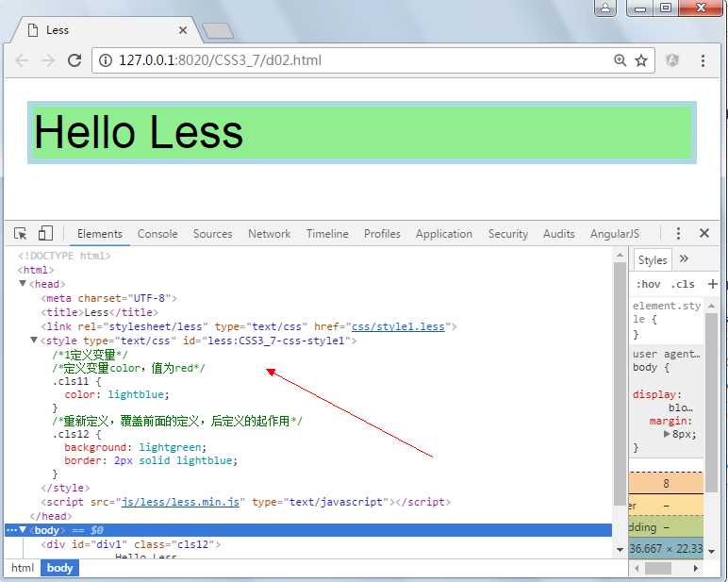Open the Profiles tab
Viewport: 728px width, 582px height.
[382, 234]
